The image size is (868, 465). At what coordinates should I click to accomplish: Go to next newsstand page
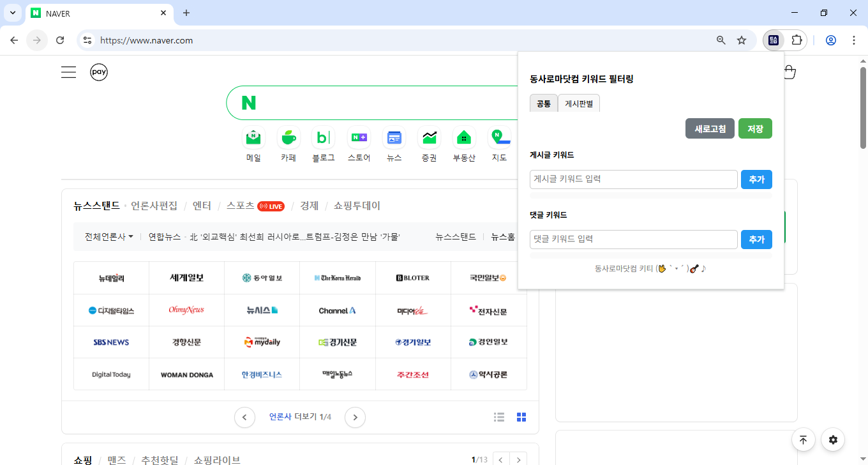[x=355, y=417]
